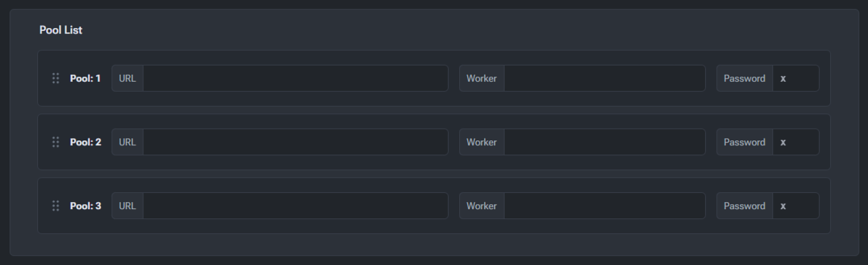
Task: Click the reorder grip icon beside Pool 2
Action: [56, 142]
